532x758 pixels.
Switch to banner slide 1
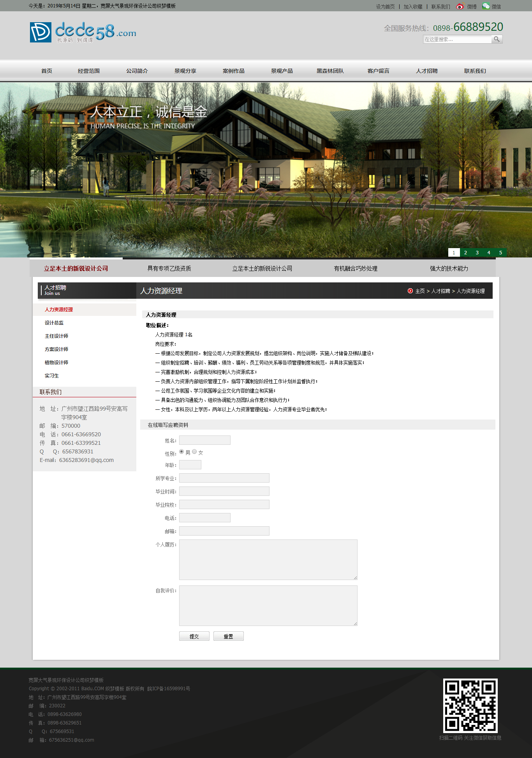pos(454,252)
